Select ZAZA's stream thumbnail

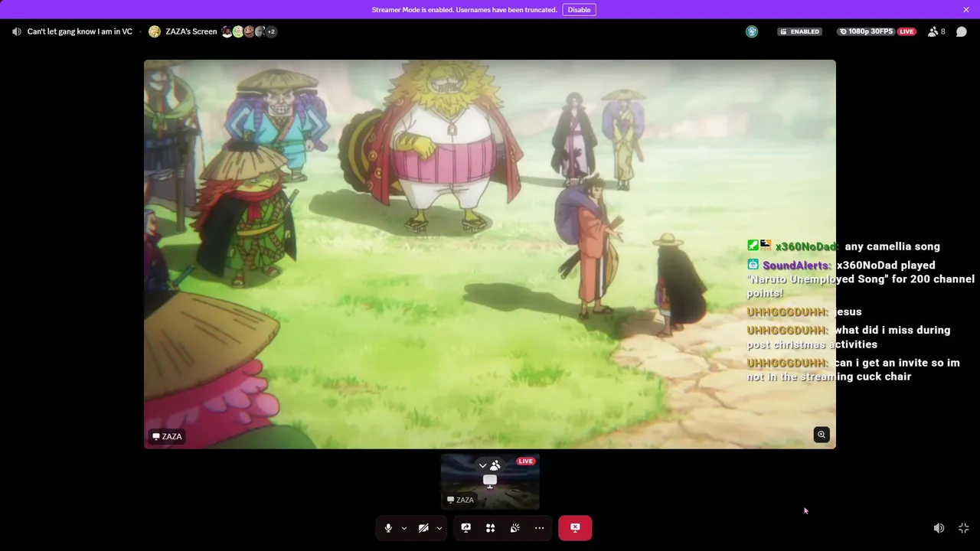click(x=490, y=481)
